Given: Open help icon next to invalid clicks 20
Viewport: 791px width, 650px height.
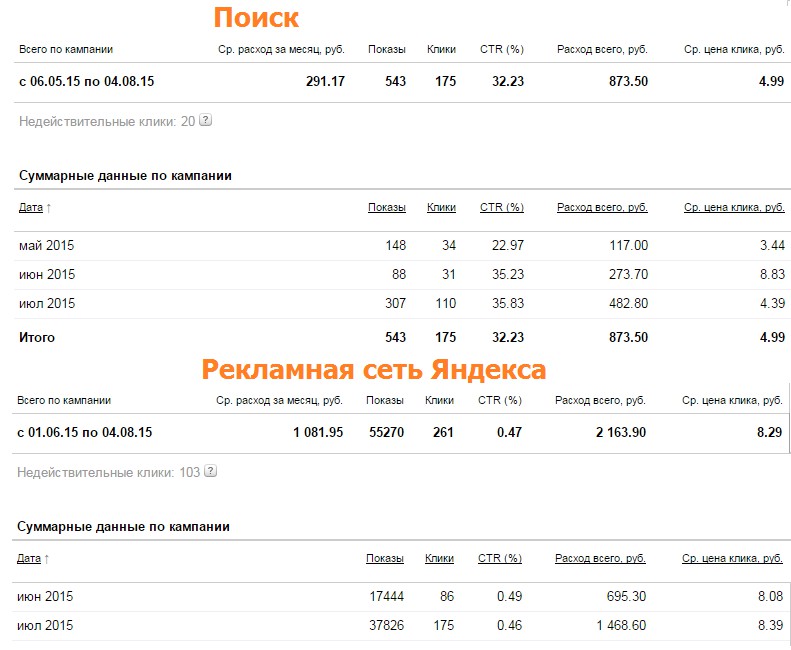Looking at the screenshot, I should [205, 121].
